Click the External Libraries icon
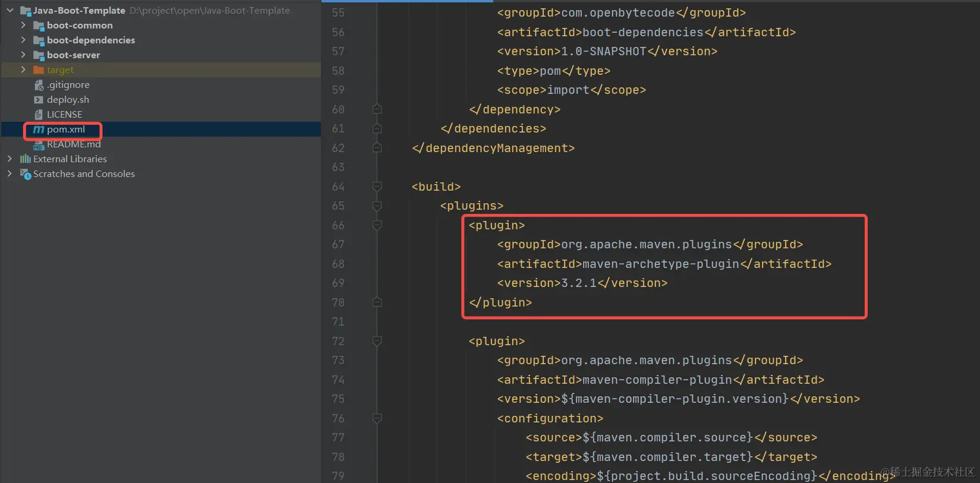 pyautogui.click(x=25, y=159)
